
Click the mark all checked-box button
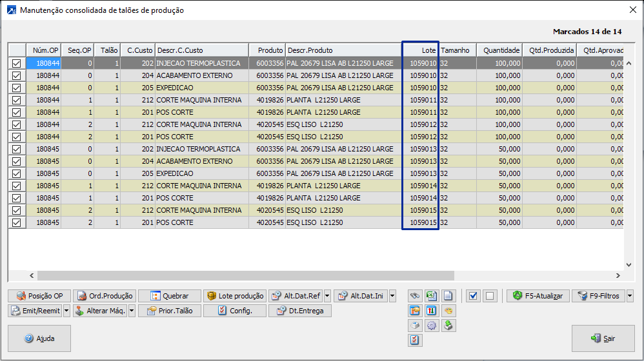[474, 296]
